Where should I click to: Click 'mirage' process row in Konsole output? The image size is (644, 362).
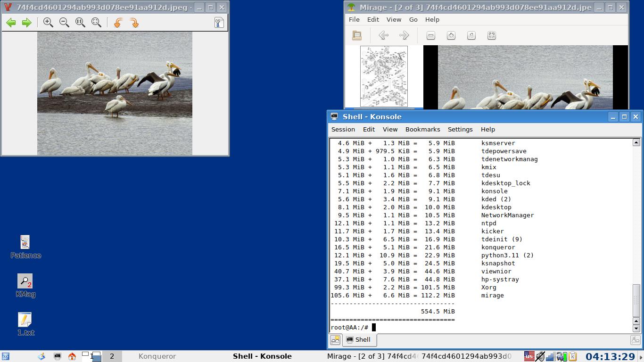coord(417,296)
